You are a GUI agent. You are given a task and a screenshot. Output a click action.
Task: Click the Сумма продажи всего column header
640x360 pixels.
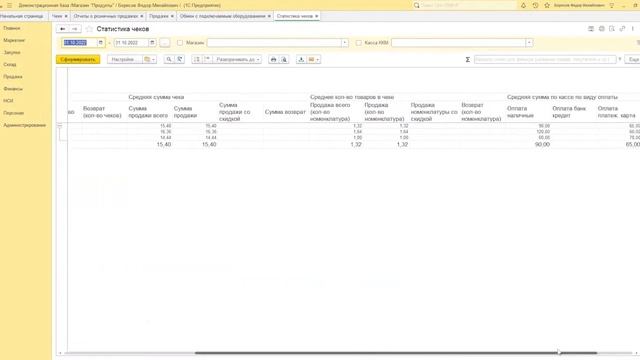(148, 112)
